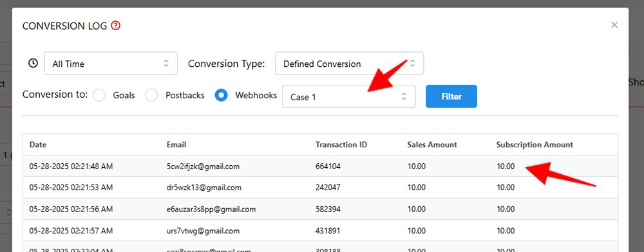Close the Conversion Log dialog
Viewport: 644px width, 252px height.
point(614,25)
